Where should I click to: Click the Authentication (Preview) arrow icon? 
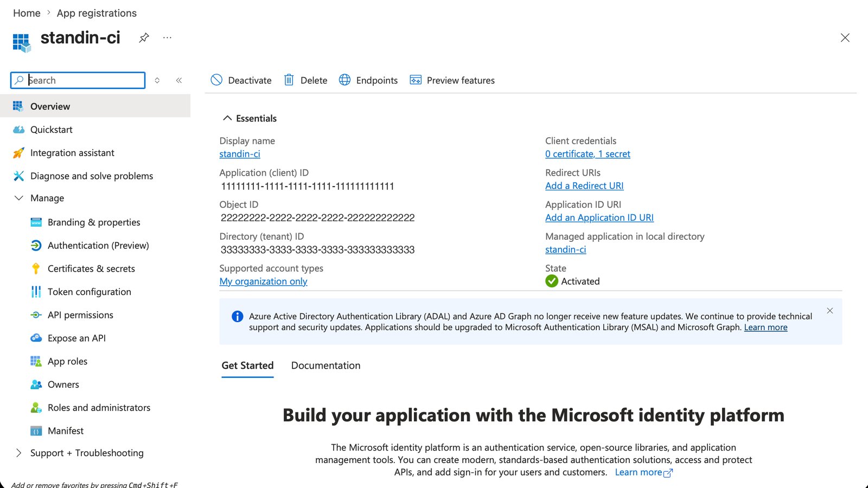tap(36, 246)
